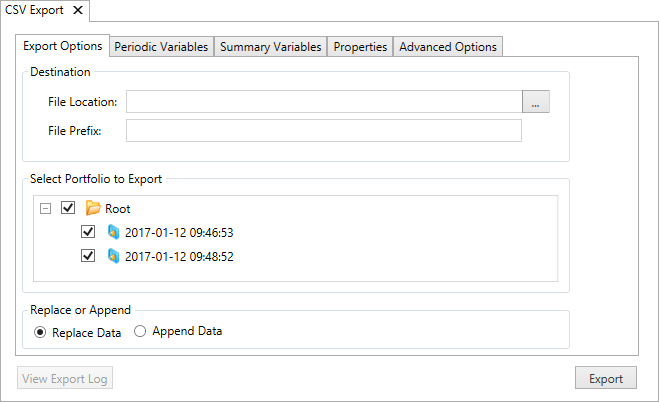Screen dimensions: 659x402
Task: Select the 2017-01-12 09:48:52 portfolio row
Action: point(179,256)
